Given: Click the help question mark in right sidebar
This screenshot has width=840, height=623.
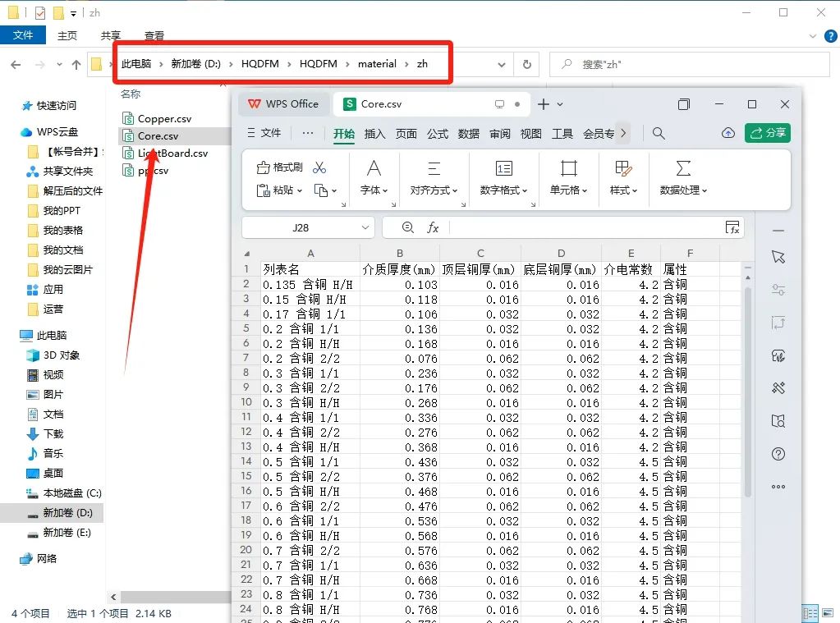Looking at the screenshot, I should tap(778, 454).
